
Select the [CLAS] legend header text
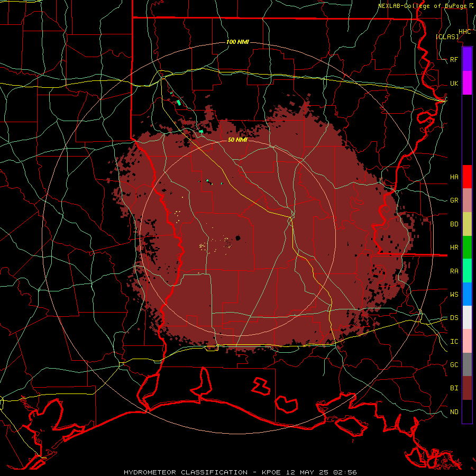click(447, 36)
